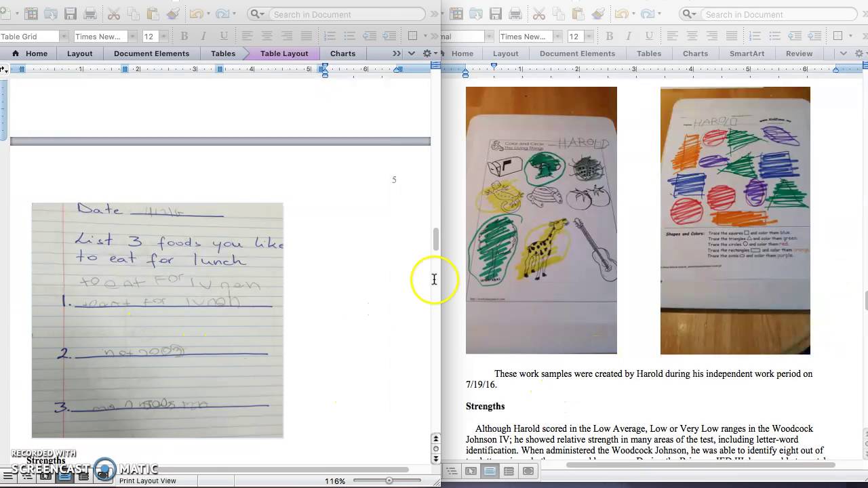Click Print icon in left Word window
Screen dimensions: 868x488
click(x=90, y=14)
